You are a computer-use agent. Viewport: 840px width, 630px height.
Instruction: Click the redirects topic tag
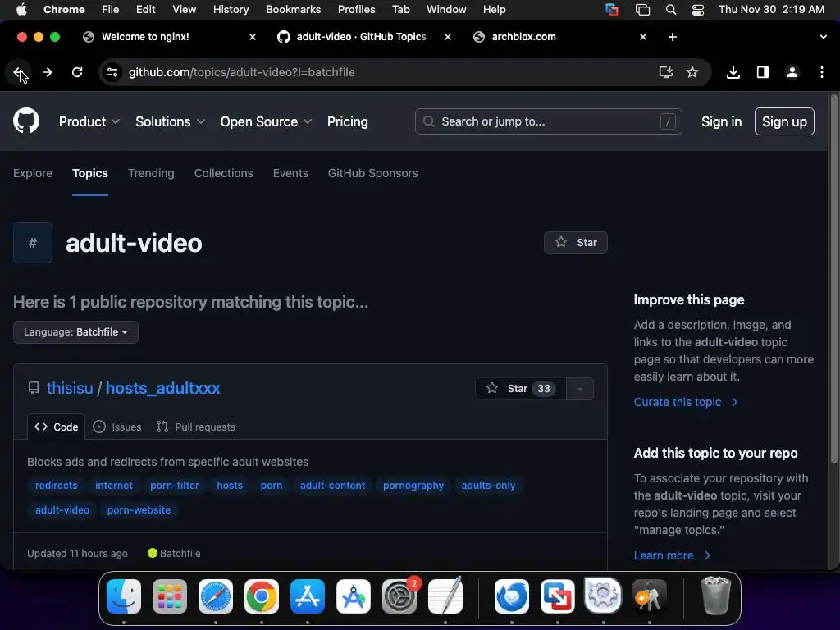[x=57, y=486]
